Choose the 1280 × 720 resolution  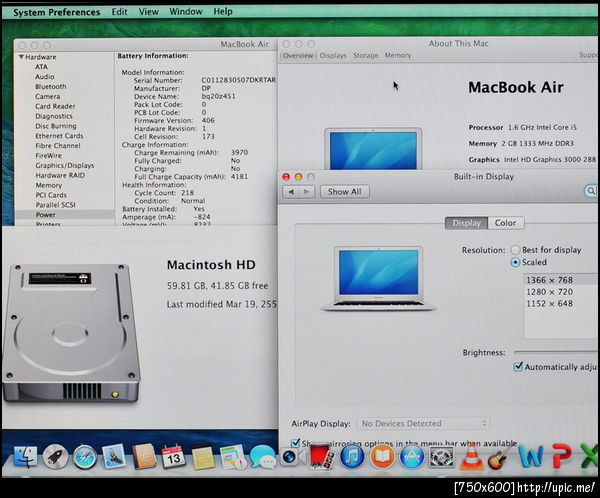[561, 292]
